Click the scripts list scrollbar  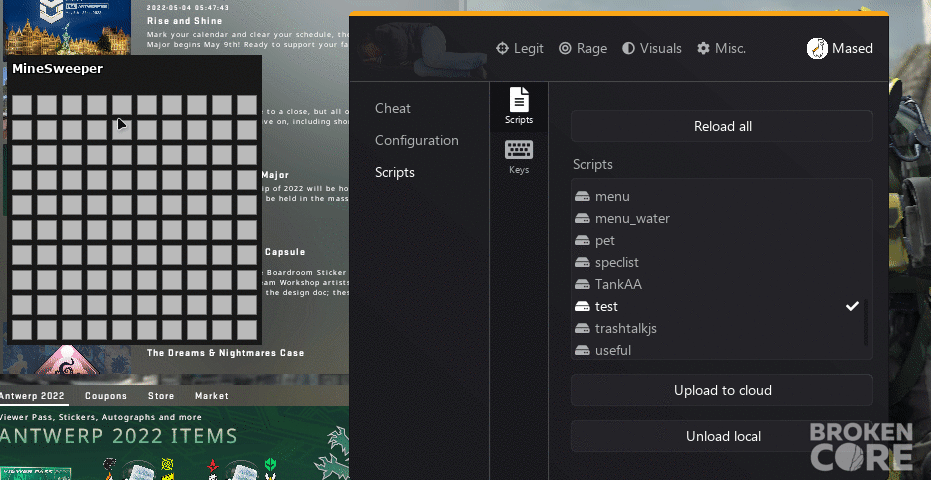[x=865, y=324]
